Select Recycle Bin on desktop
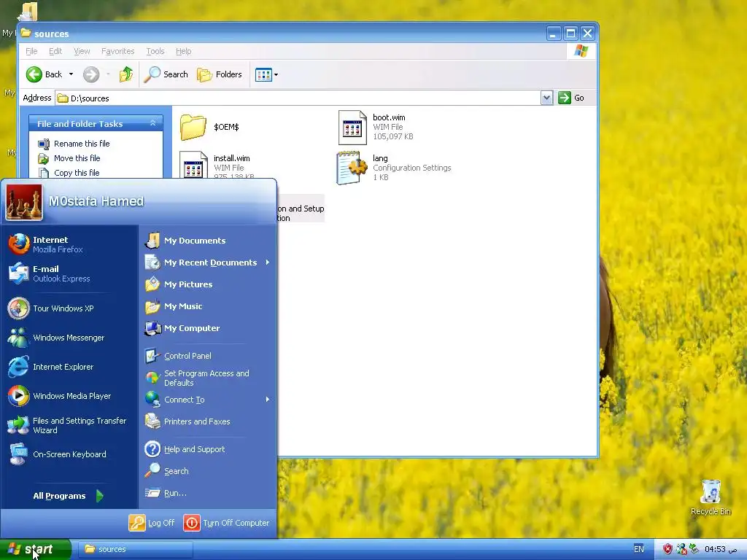Screen dimensions: 747x560 point(711,497)
